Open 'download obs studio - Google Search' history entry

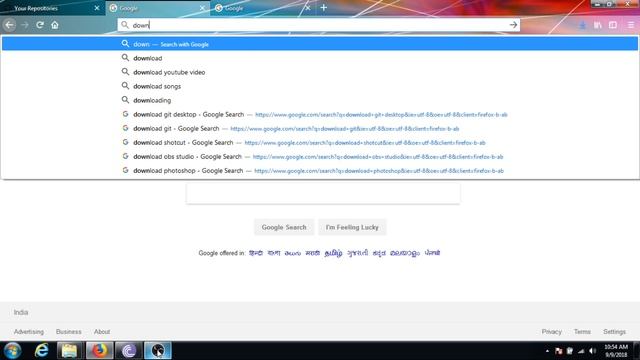pyautogui.click(x=320, y=157)
